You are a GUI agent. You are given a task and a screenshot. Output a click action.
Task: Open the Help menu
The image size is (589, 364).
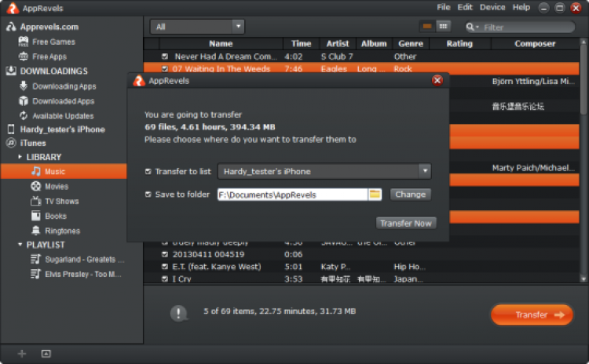click(521, 7)
